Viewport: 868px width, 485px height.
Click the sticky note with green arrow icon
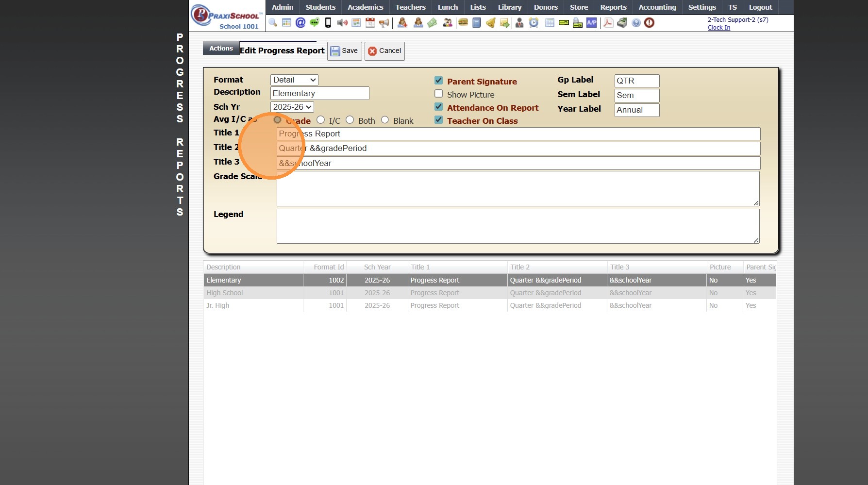tap(505, 23)
